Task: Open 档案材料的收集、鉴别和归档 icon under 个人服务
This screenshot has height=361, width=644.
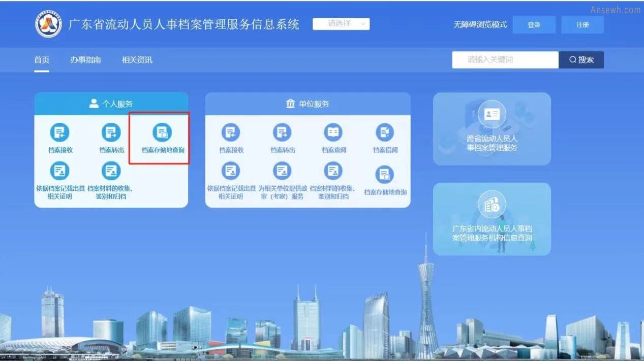Action: (x=111, y=171)
